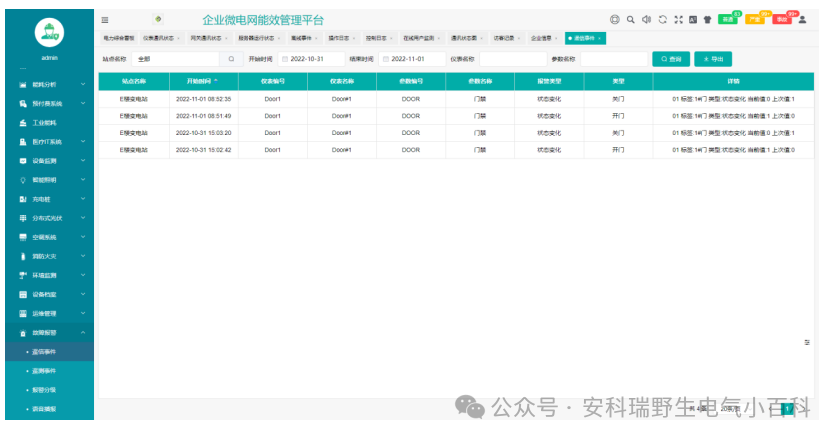Open the 工业能耗 sidebar item
This screenshot has width=837, height=440.
click(x=49, y=123)
